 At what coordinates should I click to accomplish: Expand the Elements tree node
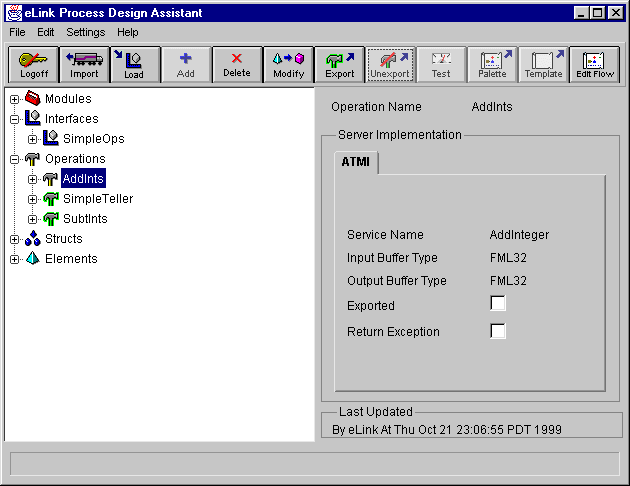click(x=14, y=259)
